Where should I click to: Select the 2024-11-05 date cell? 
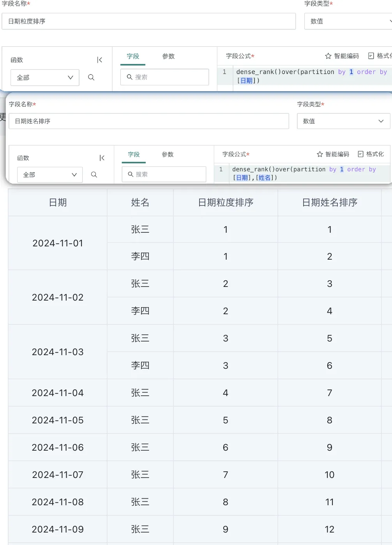(58, 420)
